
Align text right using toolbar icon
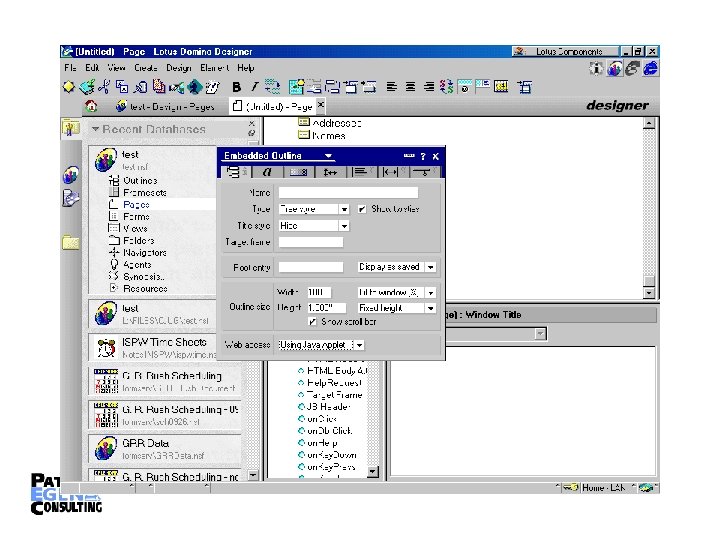pyautogui.click(x=428, y=86)
